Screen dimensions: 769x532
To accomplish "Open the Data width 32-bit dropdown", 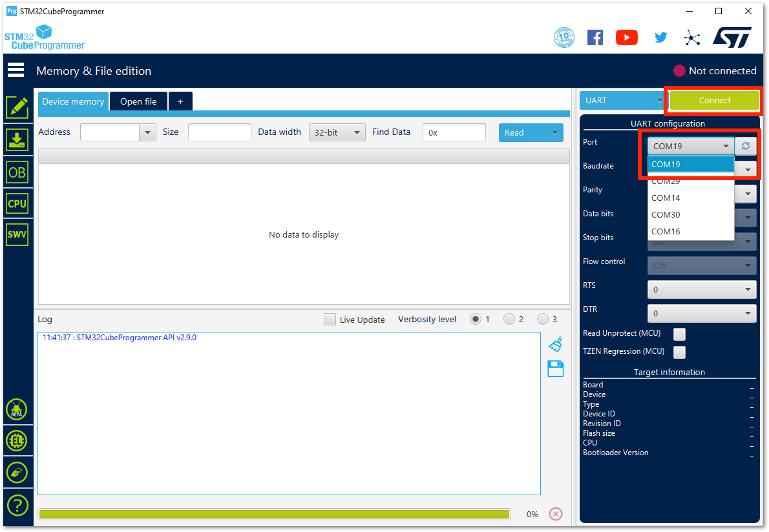I will [x=337, y=132].
